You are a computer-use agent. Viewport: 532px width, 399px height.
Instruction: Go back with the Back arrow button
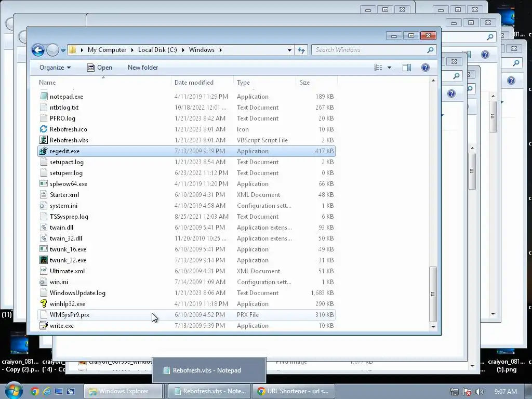[x=38, y=50]
